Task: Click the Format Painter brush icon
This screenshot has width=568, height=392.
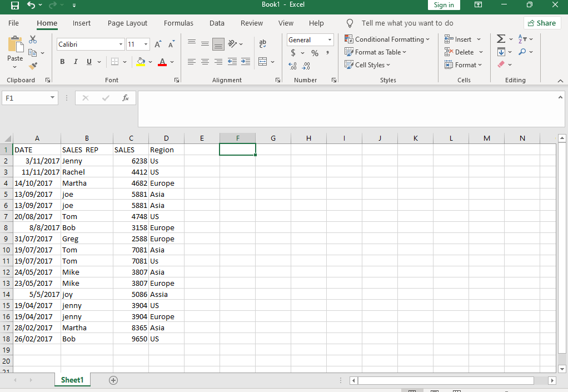Action: coord(33,66)
